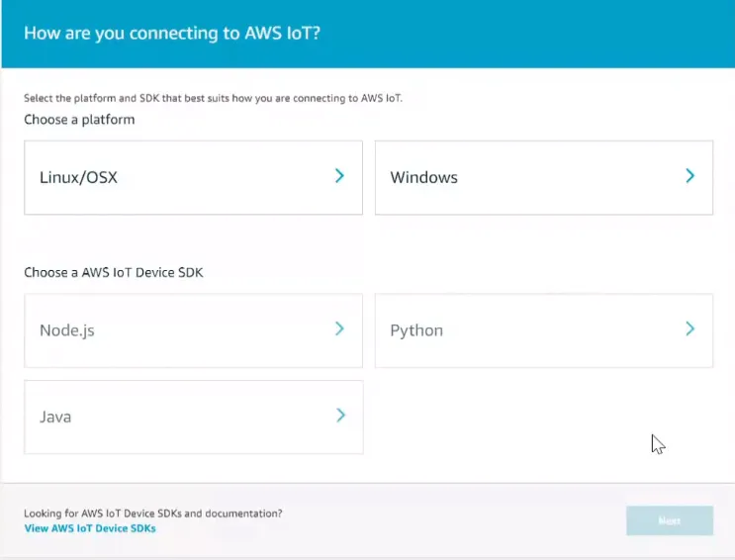Select the Windows platform card
Image resolution: width=735 pixels, height=560 pixels.
pyautogui.click(x=544, y=178)
